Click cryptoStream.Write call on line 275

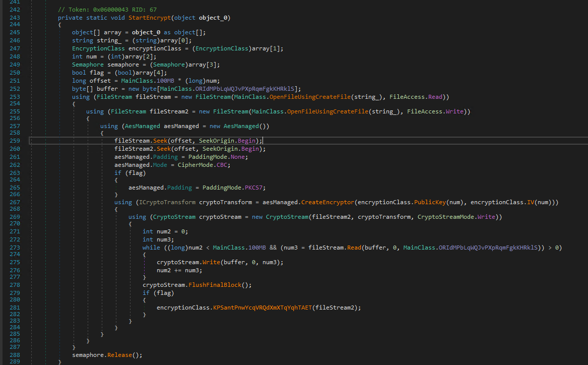(188, 263)
